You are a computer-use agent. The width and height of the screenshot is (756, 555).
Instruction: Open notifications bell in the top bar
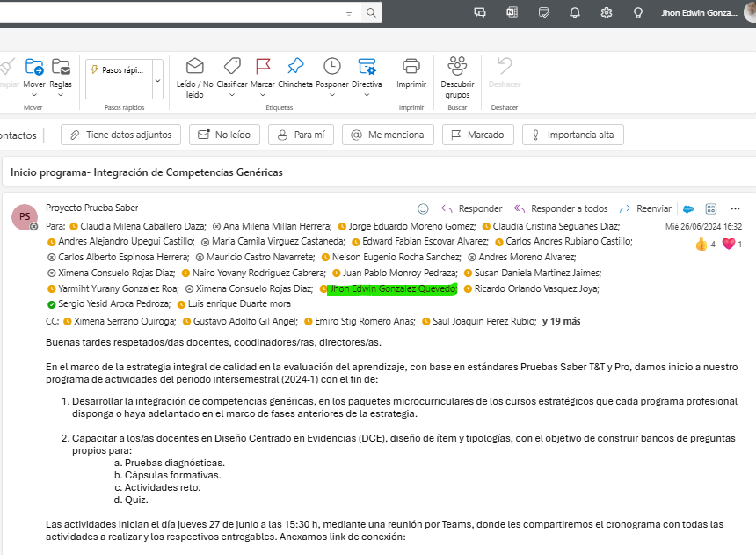[575, 12]
